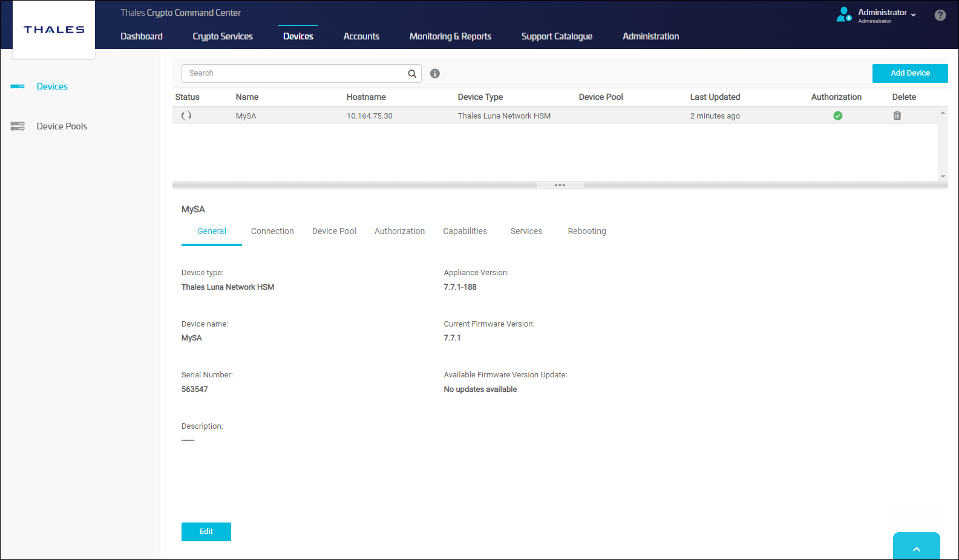This screenshot has width=959, height=560.
Task: Click appliance version 7.7.1-188
Action: 460,287
